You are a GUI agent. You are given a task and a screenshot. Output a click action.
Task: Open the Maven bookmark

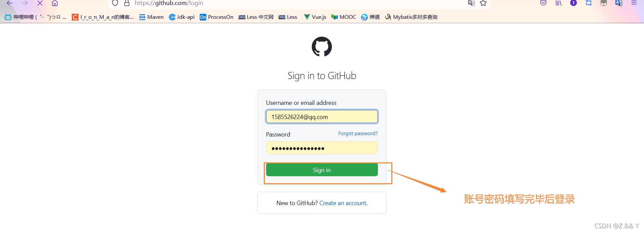(x=151, y=17)
